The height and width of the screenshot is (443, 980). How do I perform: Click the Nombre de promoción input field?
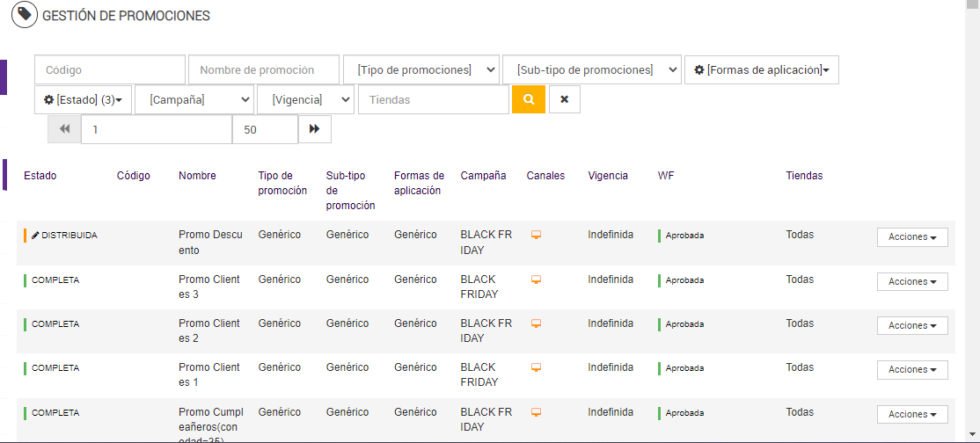(263, 69)
